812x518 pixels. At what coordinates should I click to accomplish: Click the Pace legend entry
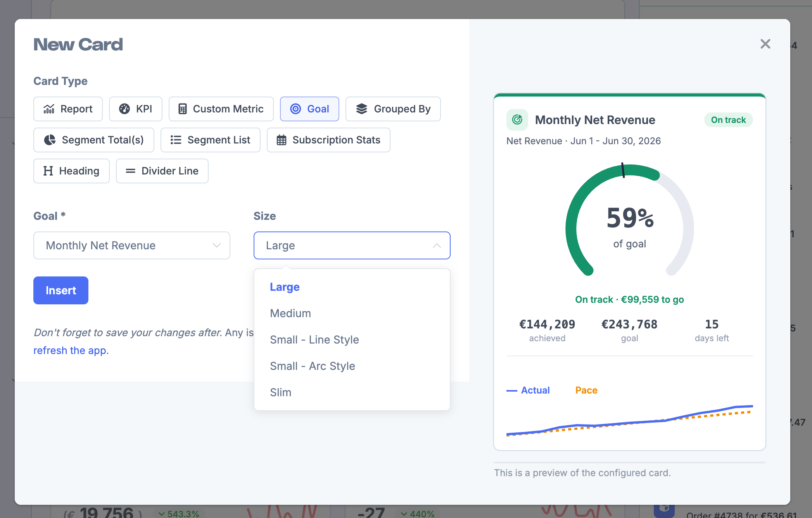(x=586, y=390)
